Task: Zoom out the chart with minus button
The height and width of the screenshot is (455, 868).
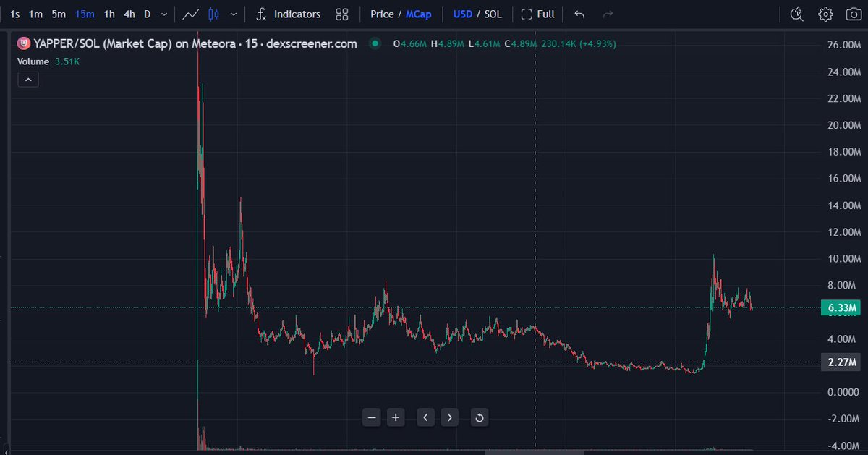Action: pyautogui.click(x=372, y=417)
